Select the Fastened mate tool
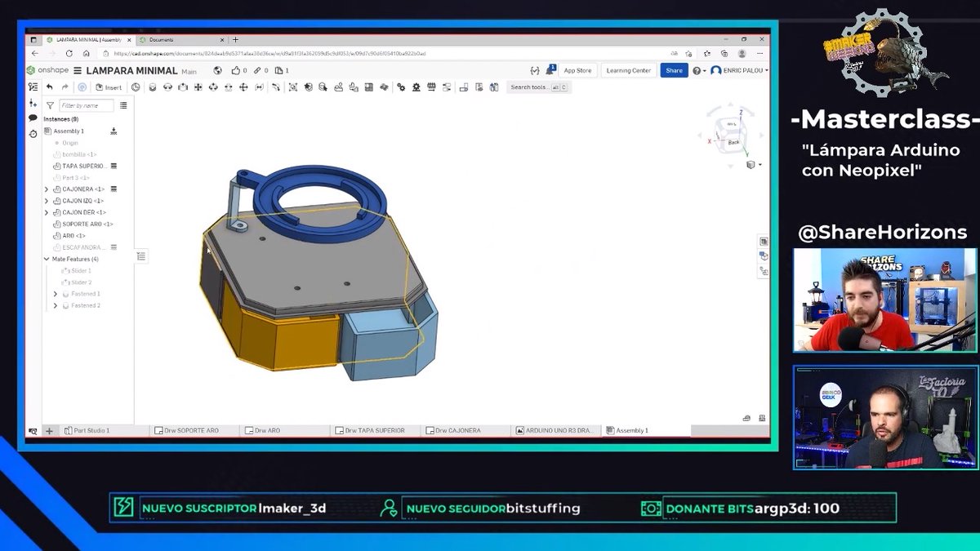Image resolution: width=980 pixels, height=551 pixels. click(152, 87)
